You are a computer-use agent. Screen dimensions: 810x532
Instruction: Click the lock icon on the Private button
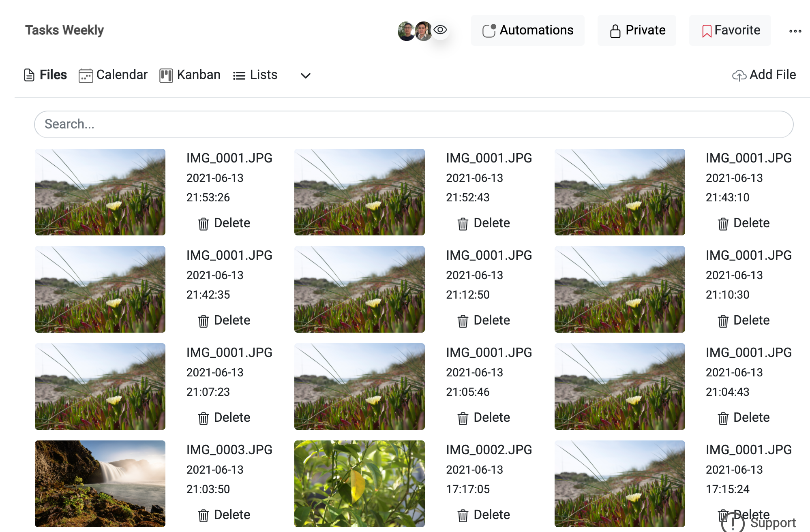(x=614, y=30)
